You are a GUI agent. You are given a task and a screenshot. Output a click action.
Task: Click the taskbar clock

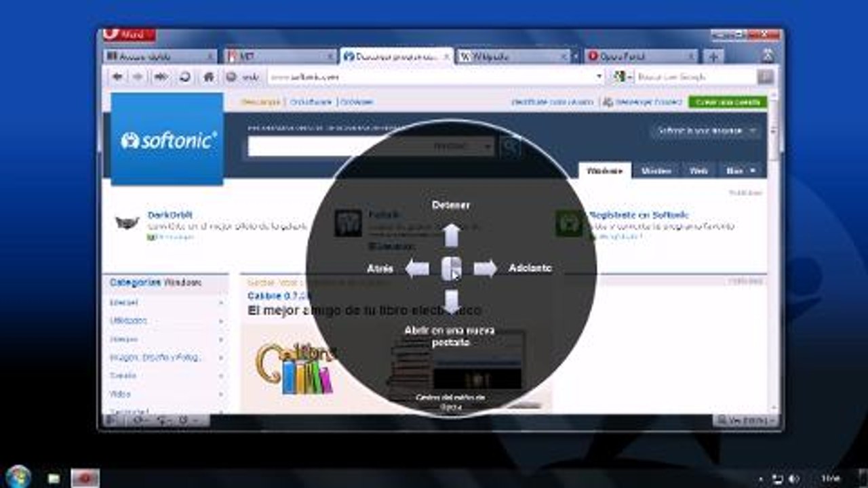[830, 479]
